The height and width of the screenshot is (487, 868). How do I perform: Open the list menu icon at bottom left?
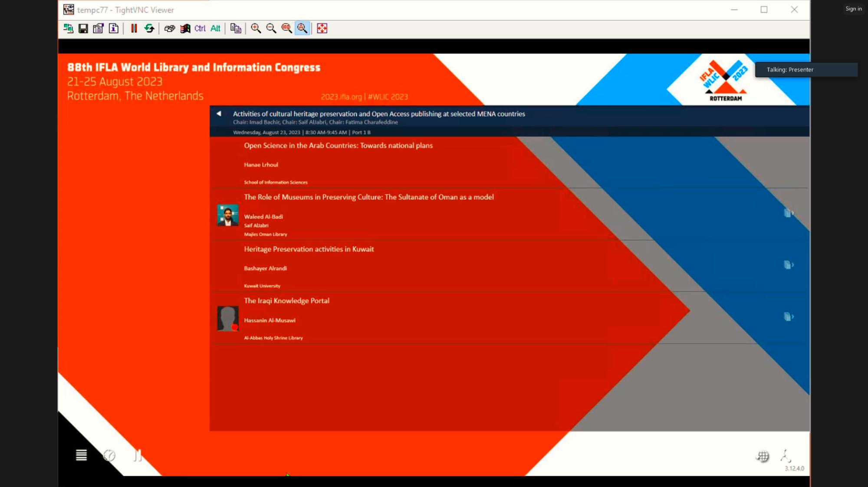pyautogui.click(x=81, y=455)
